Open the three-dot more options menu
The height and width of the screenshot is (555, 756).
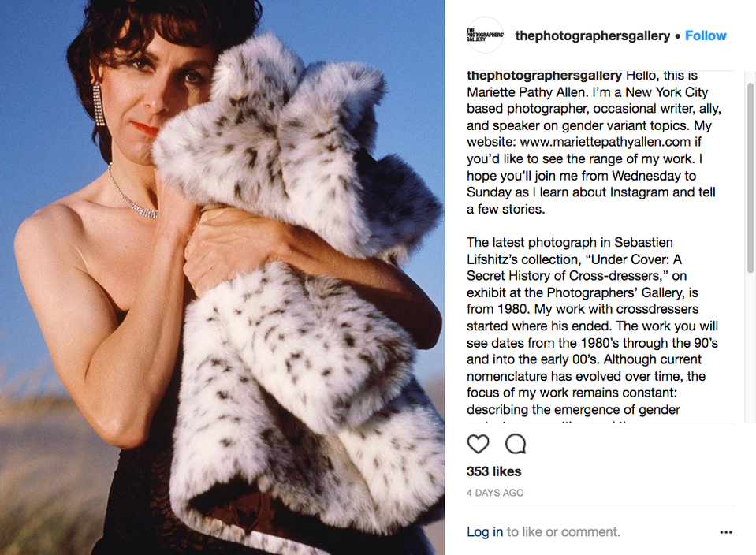click(x=725, y=532)
